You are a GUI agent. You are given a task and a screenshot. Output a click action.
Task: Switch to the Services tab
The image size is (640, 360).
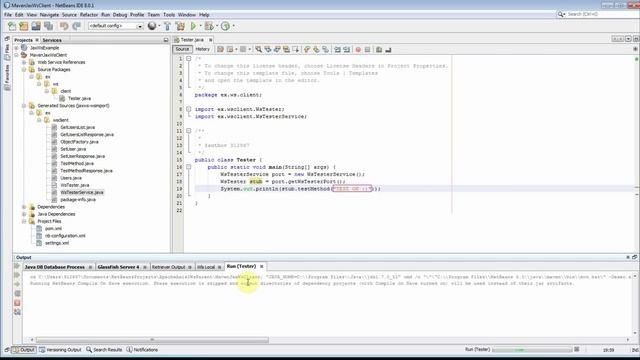click(x=52, y=40)
